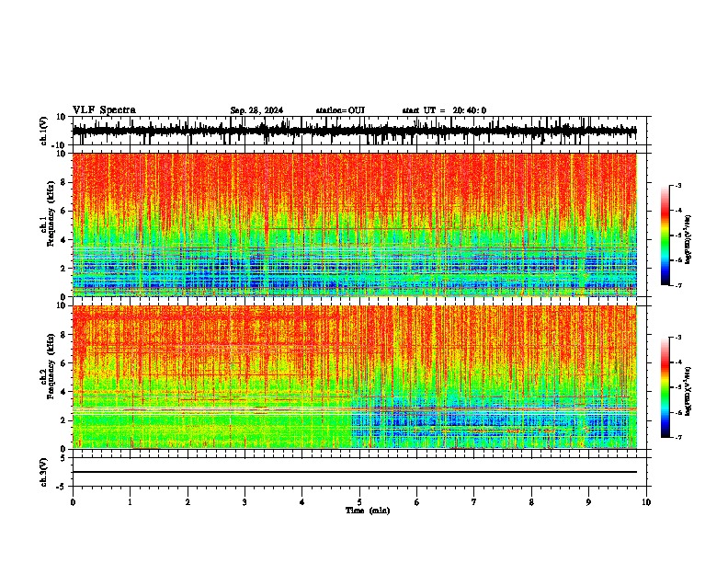Click the ch.1 voltage waveform trace
The image size is (728, 563).
tap(354, 131)
